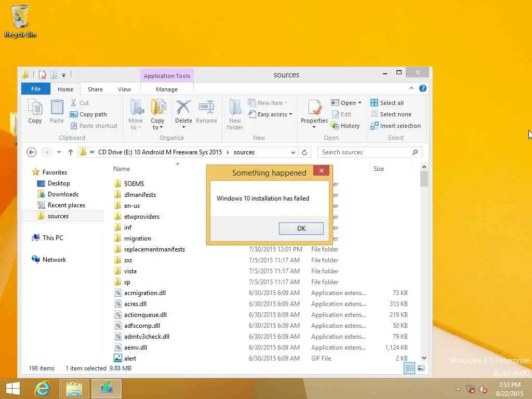
Task: Click the Edit ribbon command
Action: [x=342, y=114]
